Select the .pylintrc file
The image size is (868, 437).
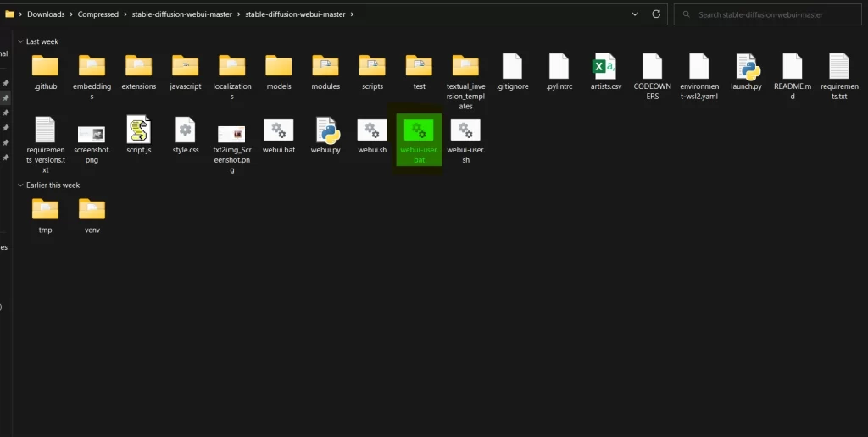click(x=559, y=71)
